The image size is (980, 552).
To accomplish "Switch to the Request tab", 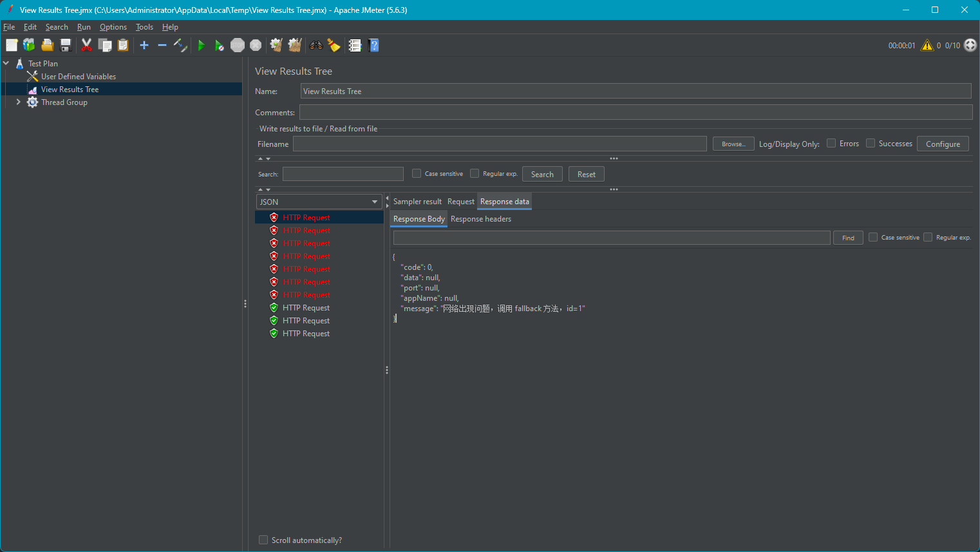I will point(461,202).
